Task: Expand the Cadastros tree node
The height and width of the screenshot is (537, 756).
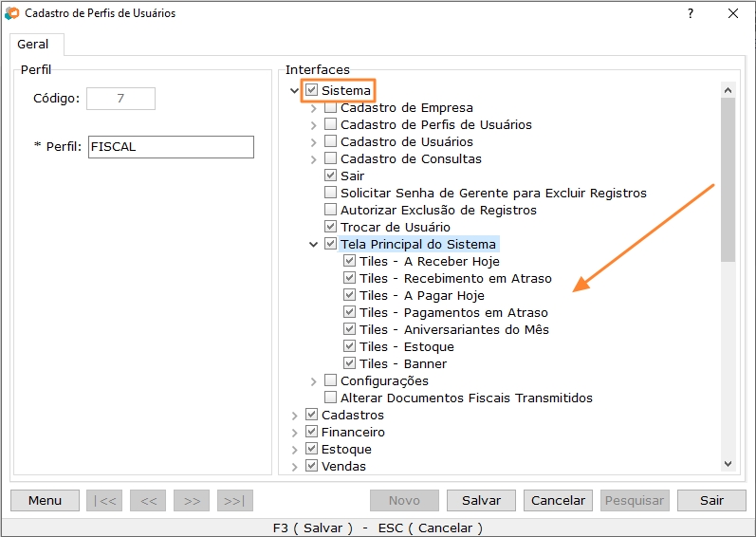Action: (x=294, y=416)
